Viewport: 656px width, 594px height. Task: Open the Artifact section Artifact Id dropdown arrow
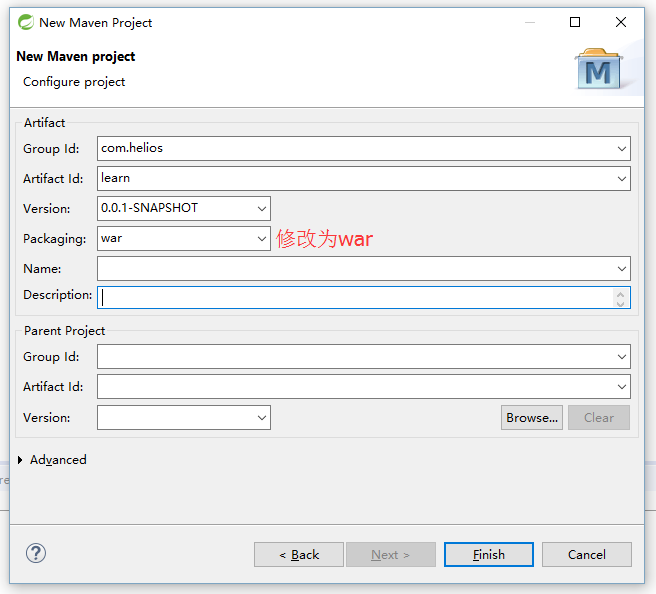coord(622,179)
